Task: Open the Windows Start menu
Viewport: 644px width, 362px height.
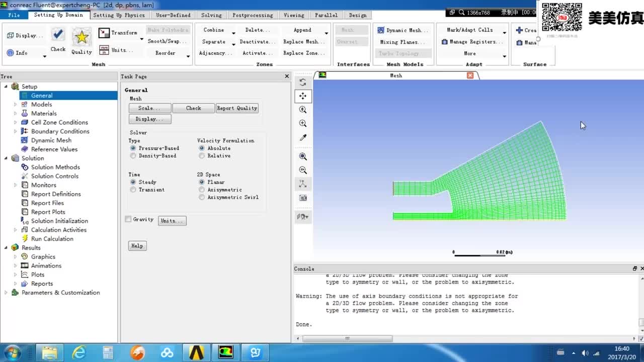Action: [x=12, y=352]
